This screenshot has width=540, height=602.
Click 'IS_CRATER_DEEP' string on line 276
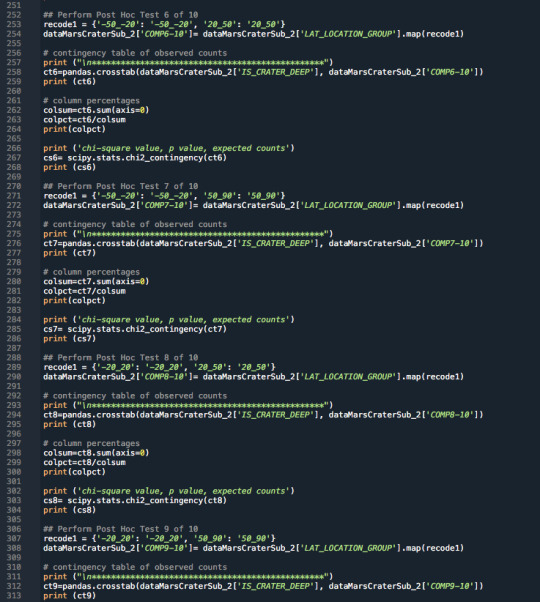pyautogui.click(x=275, y=243)
